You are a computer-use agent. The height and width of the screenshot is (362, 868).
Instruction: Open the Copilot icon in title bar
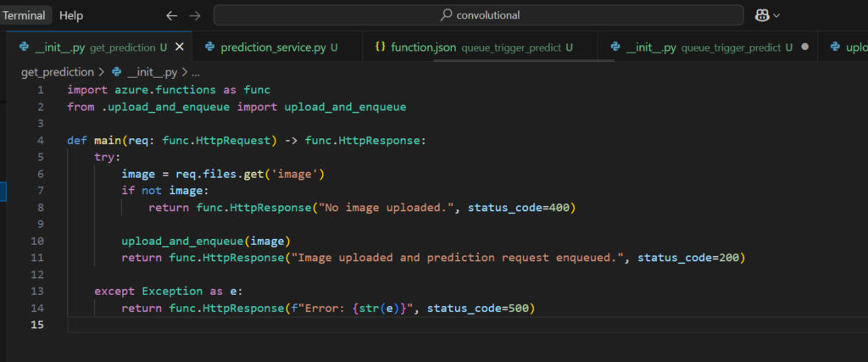(x=762, y=15)
